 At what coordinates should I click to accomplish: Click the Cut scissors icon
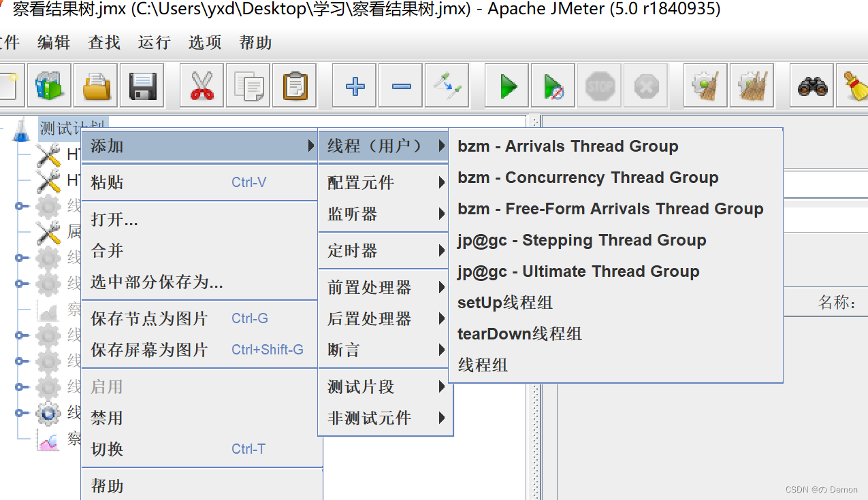[202, 86]
